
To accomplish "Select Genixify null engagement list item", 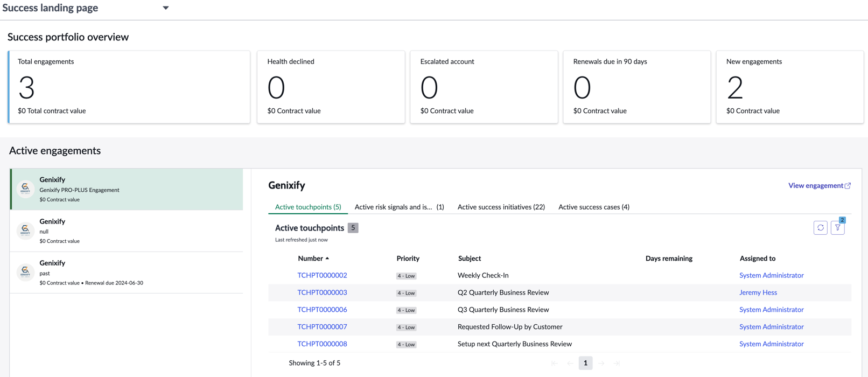I will [127, 231].
